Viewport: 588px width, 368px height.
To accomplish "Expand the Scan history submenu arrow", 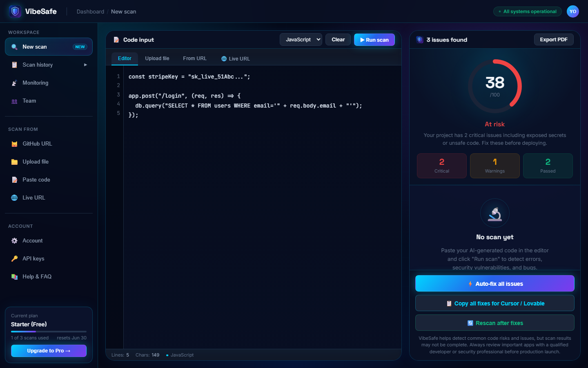I will coord(85,65).
